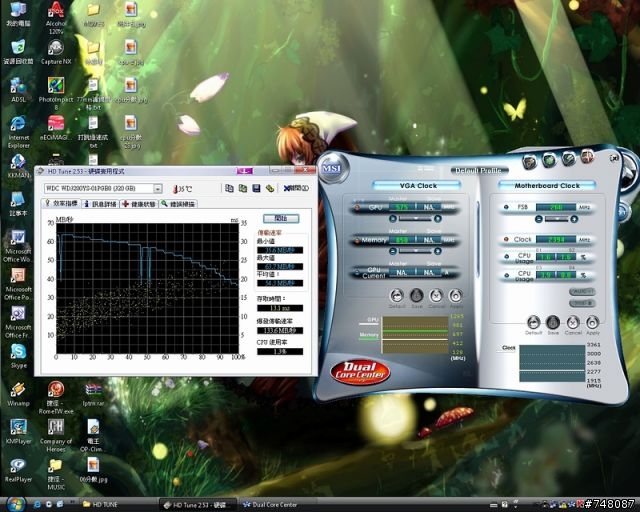Click the GPU graph legend label
Image resolution: width=640 pixels, height=512 pixels.
click(x=372, y=320)
